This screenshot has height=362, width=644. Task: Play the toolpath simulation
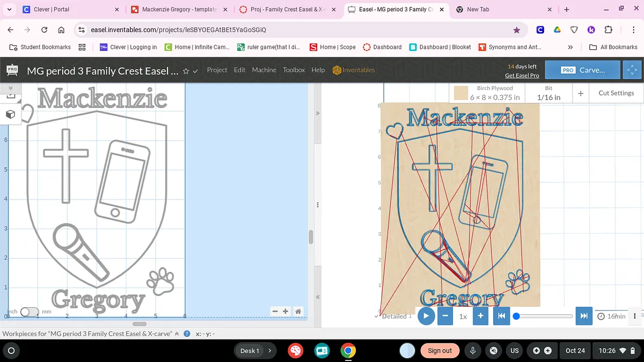tap(426, 316)
